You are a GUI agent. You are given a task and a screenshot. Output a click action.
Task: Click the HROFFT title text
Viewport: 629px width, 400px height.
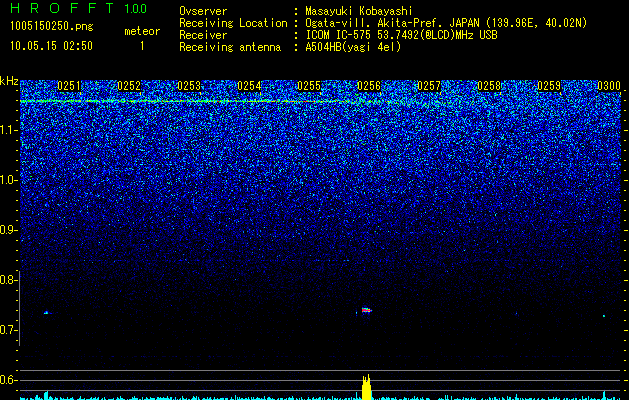pos(62,8)
